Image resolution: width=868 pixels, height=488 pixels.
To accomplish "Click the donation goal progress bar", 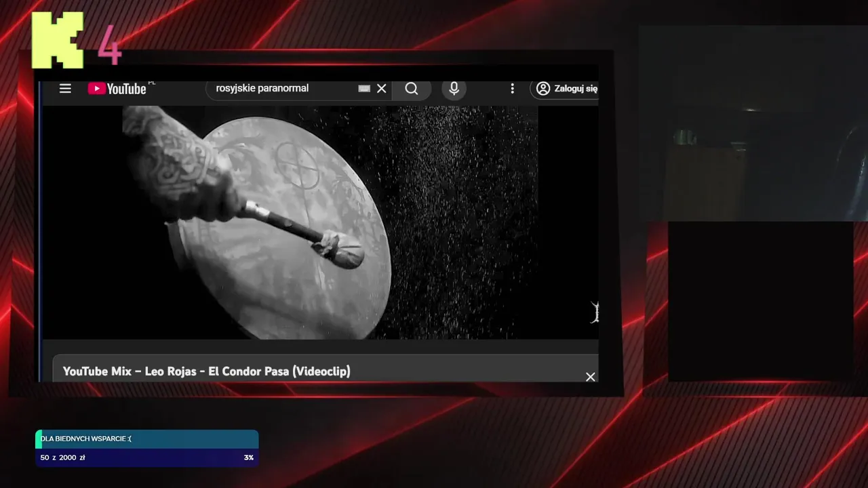I will pyautogui.click(x=147, y=448).
